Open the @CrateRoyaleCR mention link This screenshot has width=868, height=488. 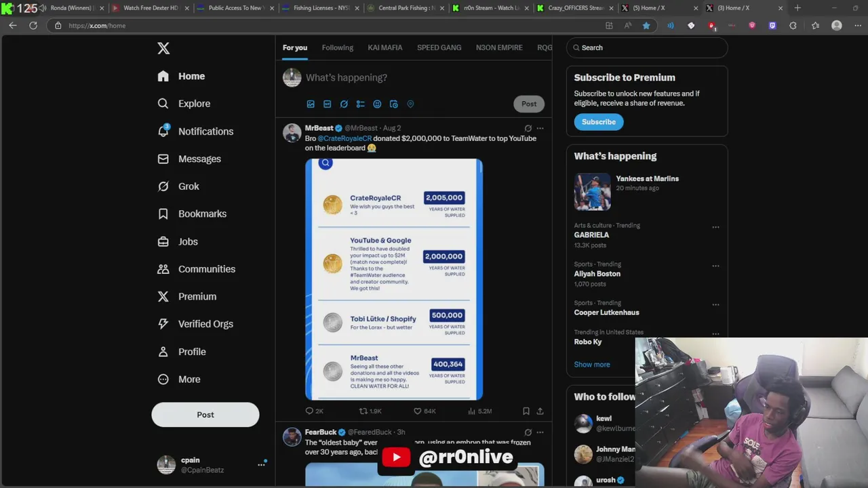pyautogui.click(x=344, y=138)
